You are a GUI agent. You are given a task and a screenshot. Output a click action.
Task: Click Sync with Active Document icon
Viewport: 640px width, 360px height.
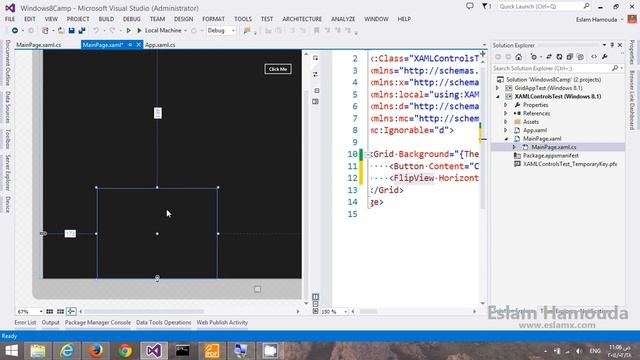click(549, 57)
